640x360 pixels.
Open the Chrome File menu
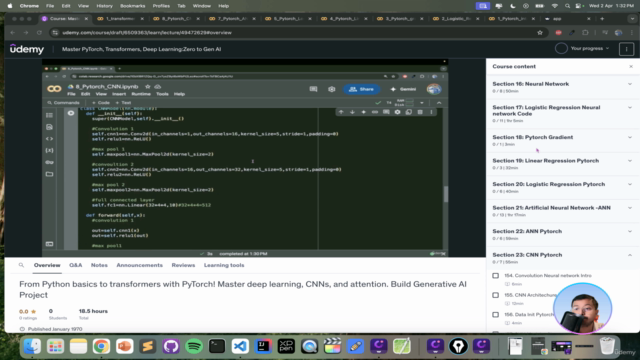[50, 6]
